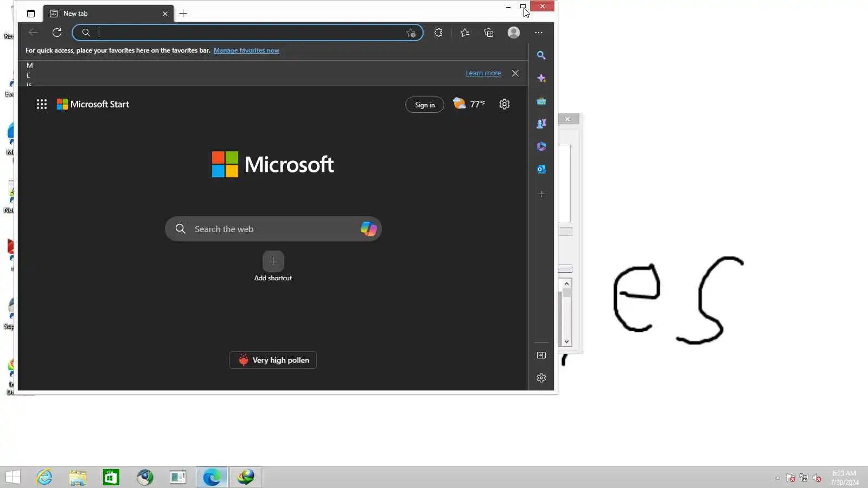Dismiss the notification banner with X
The width and height of the screenshot is (868, 488).
tap(515, 73)
